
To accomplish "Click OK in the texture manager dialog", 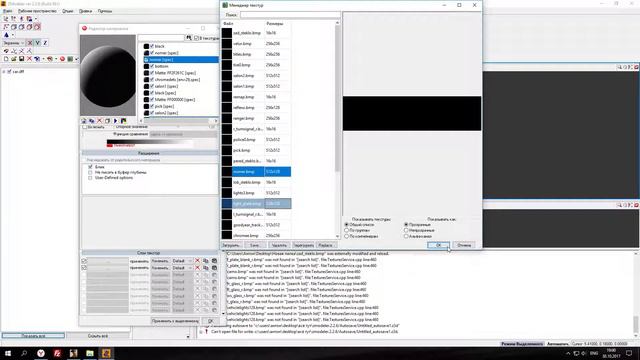I will tap(439, 245).
